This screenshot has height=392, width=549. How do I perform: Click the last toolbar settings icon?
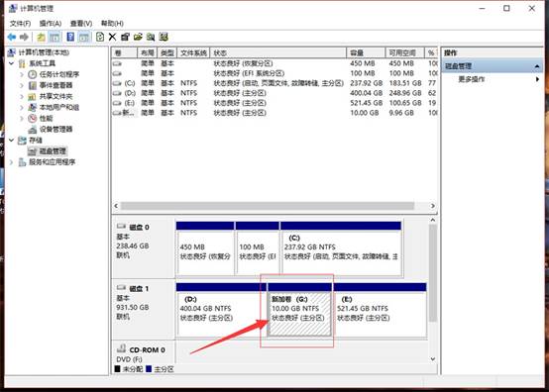164,37
